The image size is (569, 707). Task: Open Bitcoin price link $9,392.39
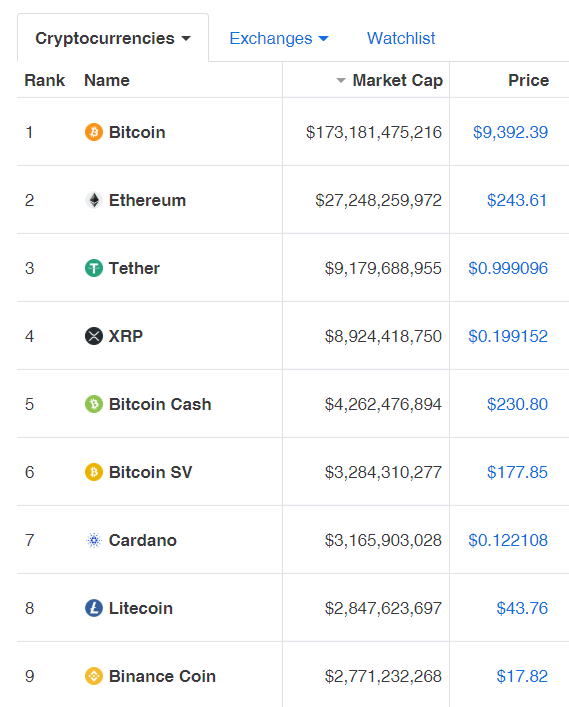coord(510,132)
